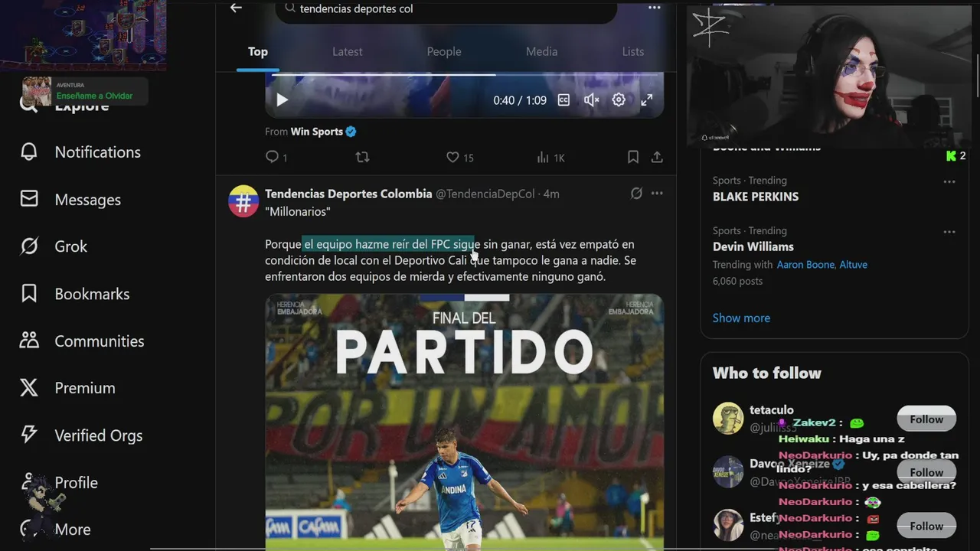View analytics showing 1K views
Screen dimensions: 980x551
pyautogui.click(x=550, y=157)
